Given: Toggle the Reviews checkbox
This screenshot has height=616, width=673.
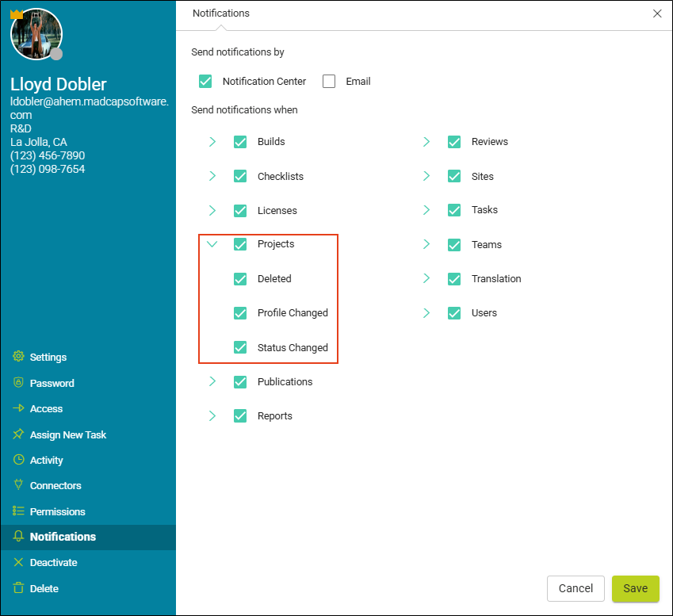Looking at the screenshot, I should [x=454, y=142].
